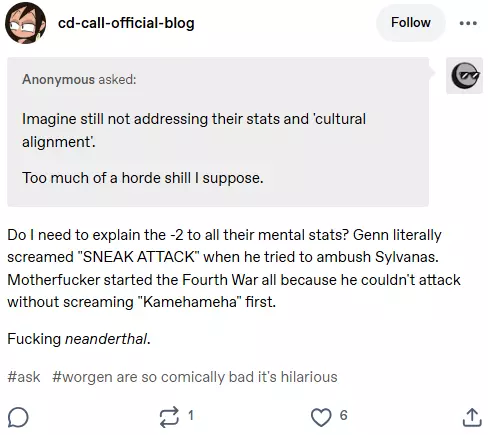This screenshot has height=435, width=488.
Task: Click the 'Imagine still not addressing' question text
Action: (194, 130)
